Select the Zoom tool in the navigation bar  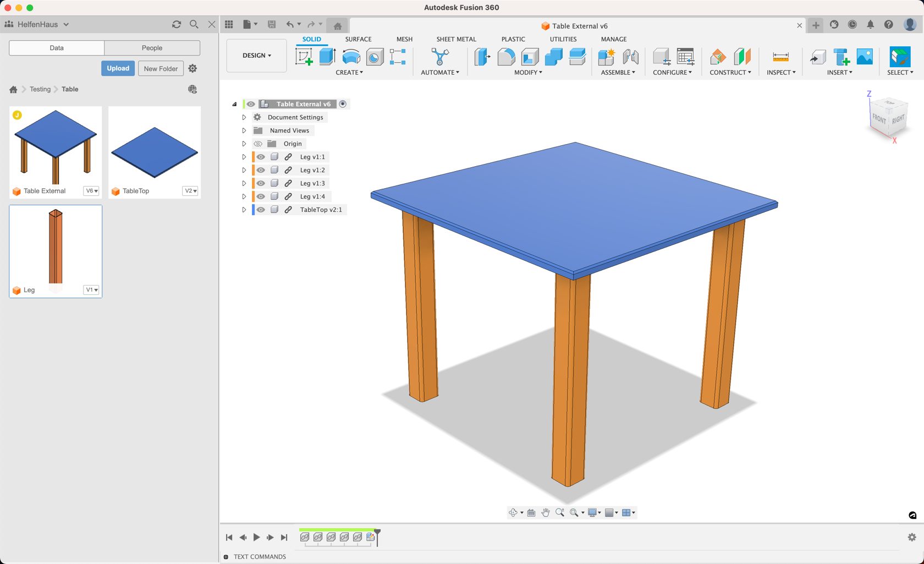pyautogui.click(x=560, y=512)
